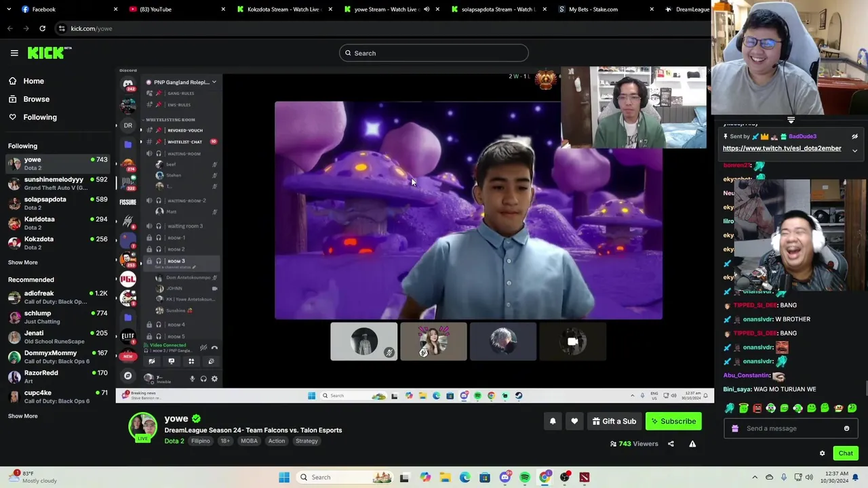Click the address bar URL
This screenshot has height=488, width=868.
click(x=92, y=28)
